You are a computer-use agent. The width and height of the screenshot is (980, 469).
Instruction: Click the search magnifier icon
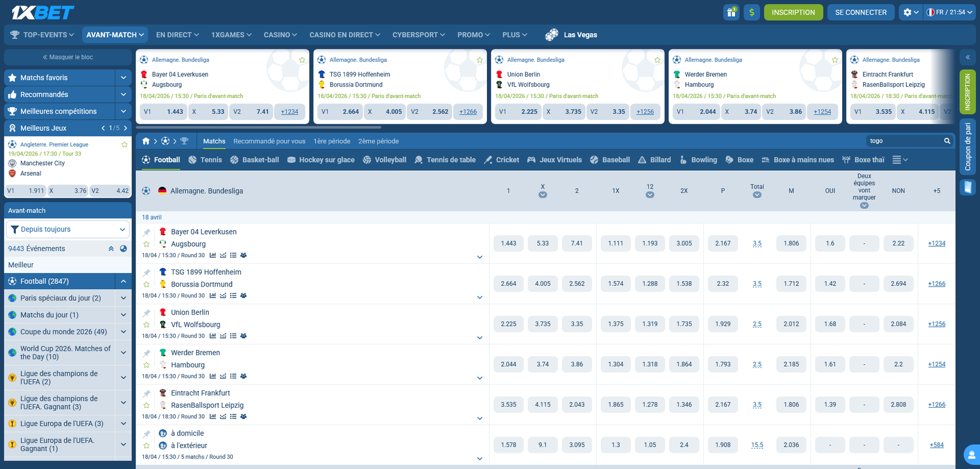tap(947, 141)
